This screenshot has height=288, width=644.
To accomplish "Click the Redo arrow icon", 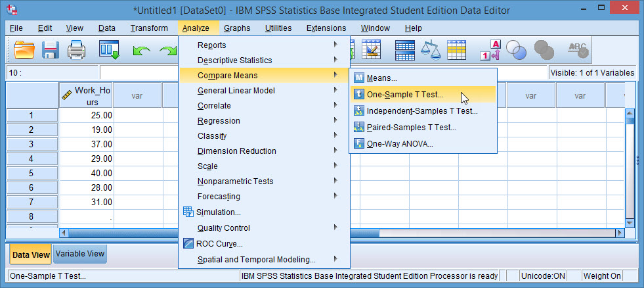I will coord(169,51).
